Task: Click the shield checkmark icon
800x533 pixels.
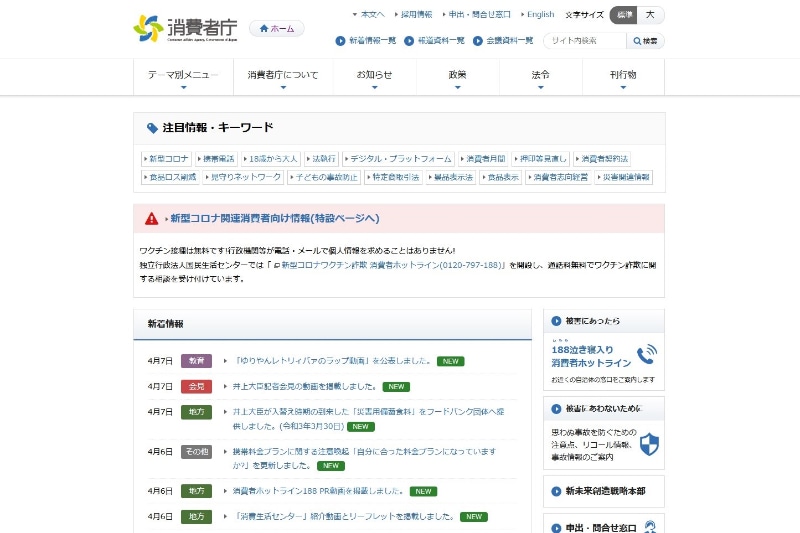Action: [x=649, y=444]
